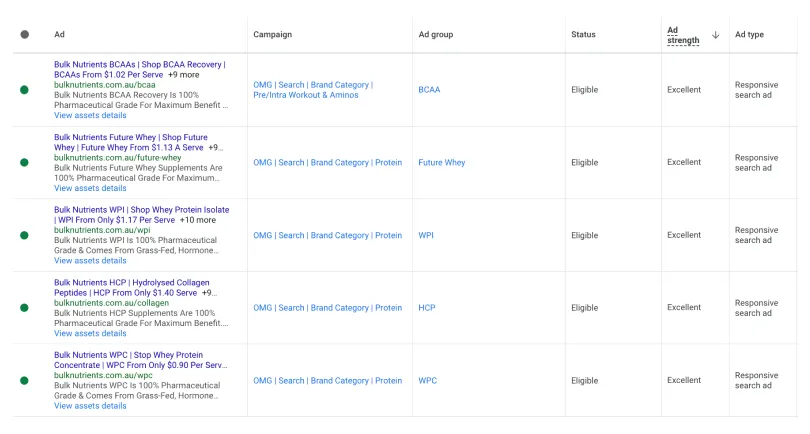Click Eligible status in Future Whey row
Image resolution: width=810 pixels, height=434 pixels.
[x=585, y=163]
